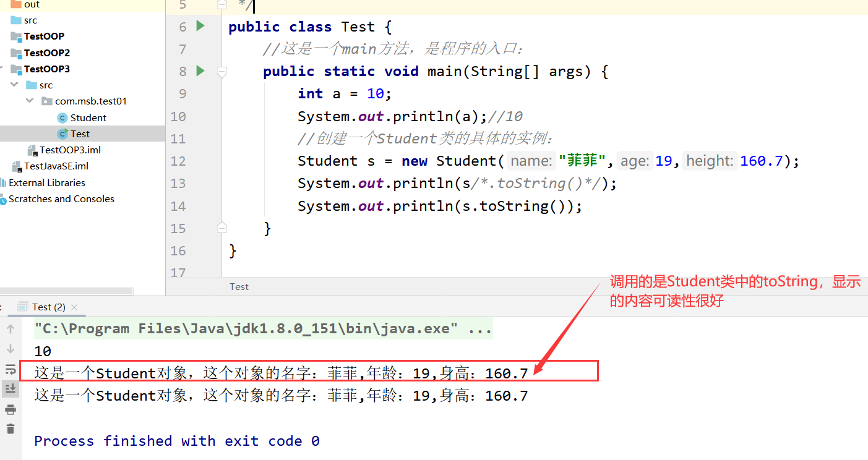Close the Test (2) run tab
Viewport: 868px width, 460px height.
coord(74,307)
